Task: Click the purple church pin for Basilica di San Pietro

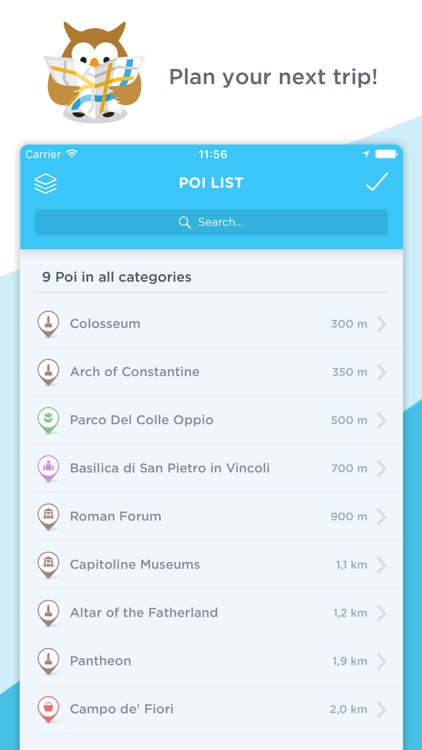Action: click(x=48, y=468)
